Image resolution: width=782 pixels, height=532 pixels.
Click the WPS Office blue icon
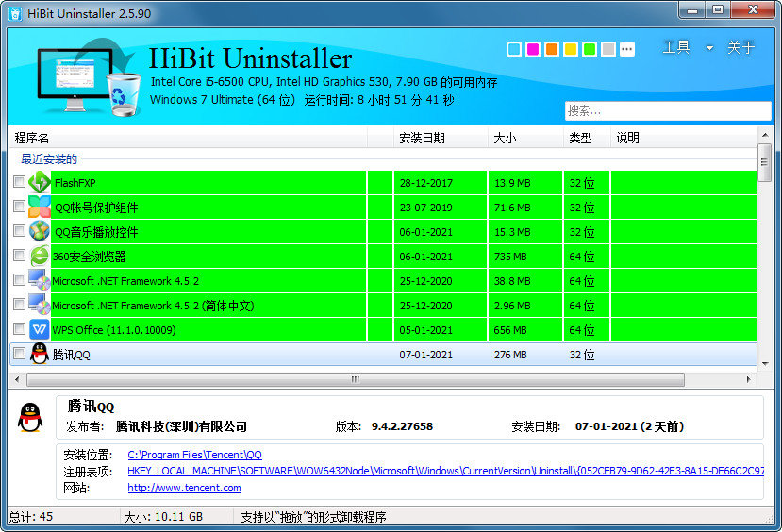point(40,329)
